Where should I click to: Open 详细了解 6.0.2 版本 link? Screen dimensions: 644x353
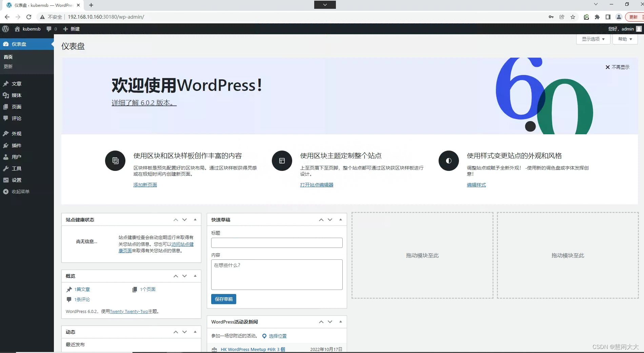pos(144,103)
